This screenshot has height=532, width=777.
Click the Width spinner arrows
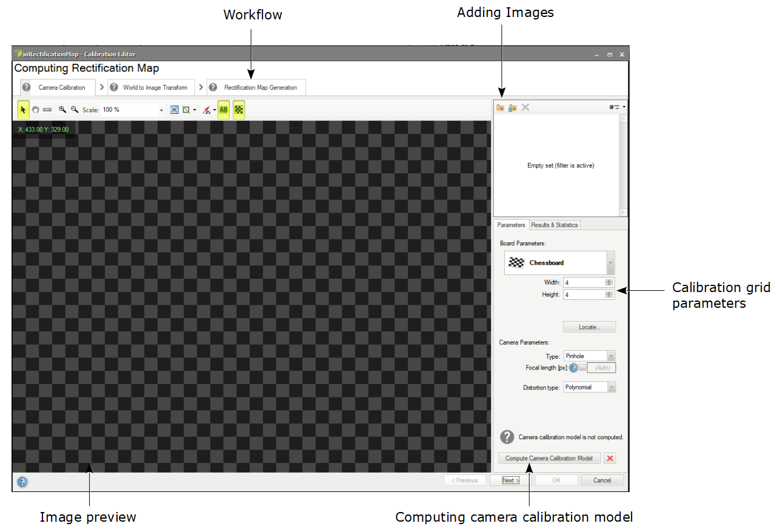click(610, 282)
